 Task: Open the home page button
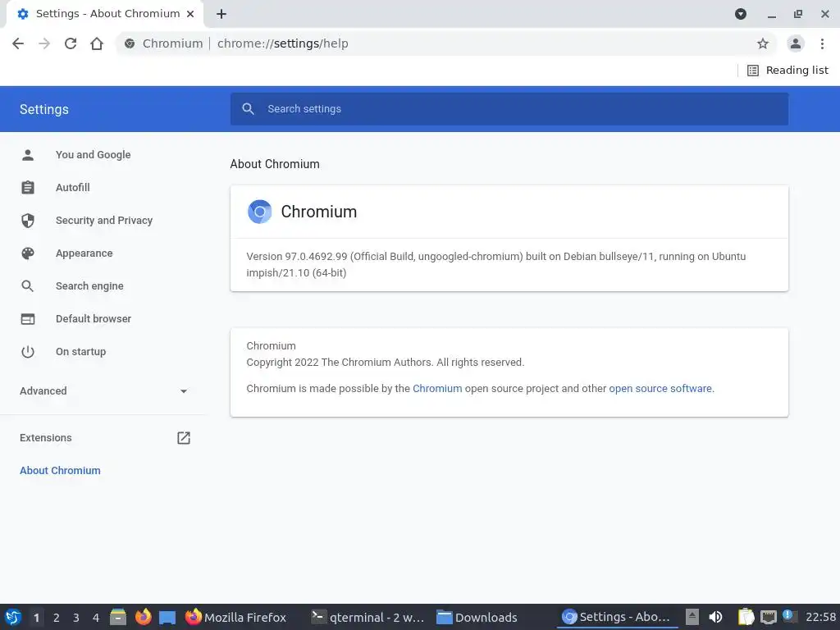[x=97, y=43]
